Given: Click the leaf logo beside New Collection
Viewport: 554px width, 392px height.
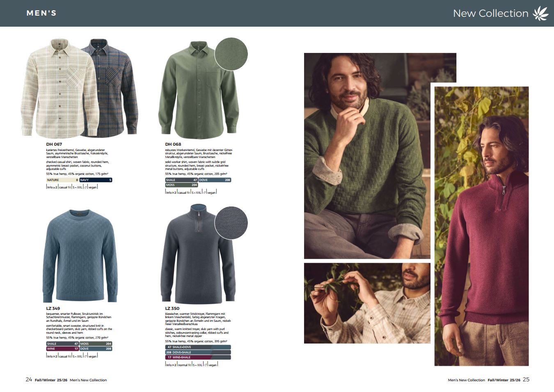Looking at the screenshot, I should tap(540, 13).
